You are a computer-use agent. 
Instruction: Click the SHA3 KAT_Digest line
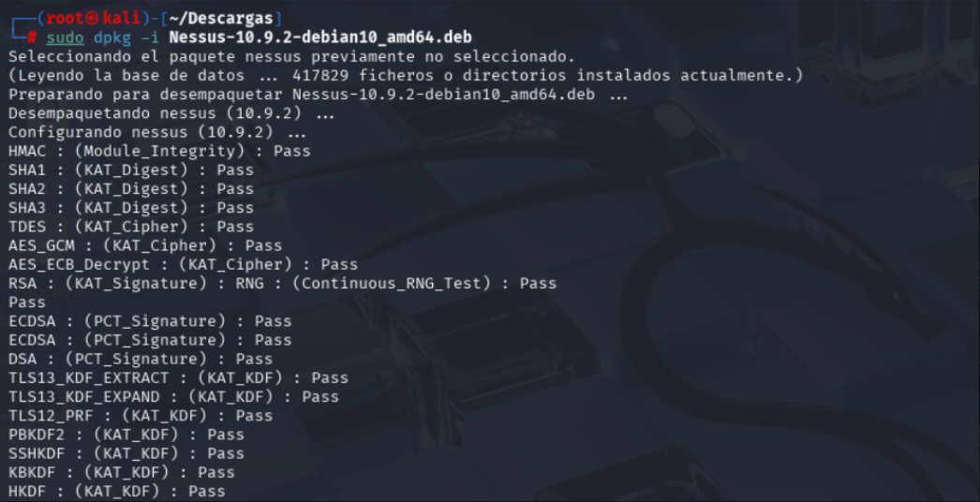pyautogui.click(x=130, y=208)
